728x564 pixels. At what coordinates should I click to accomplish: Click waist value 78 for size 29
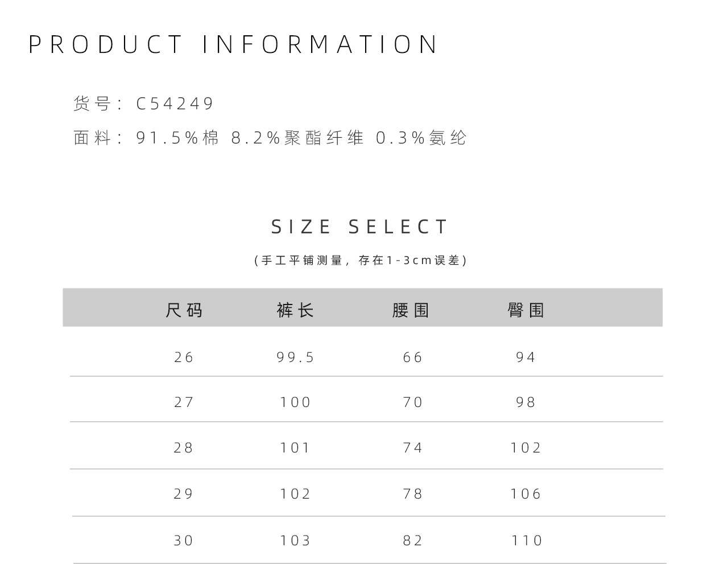click(x=413, y=494)
